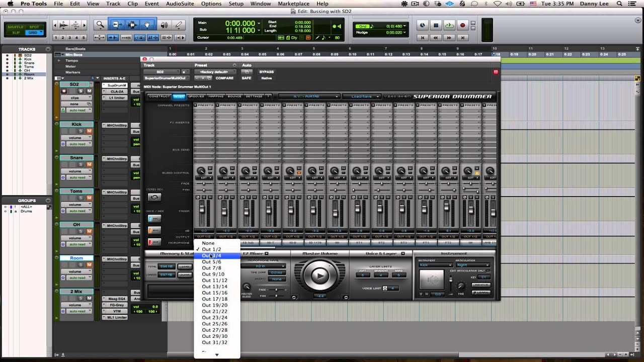The image size is (644, 362).
Task: Click the Rewind transport button
Action: click(x=436, y=37)
